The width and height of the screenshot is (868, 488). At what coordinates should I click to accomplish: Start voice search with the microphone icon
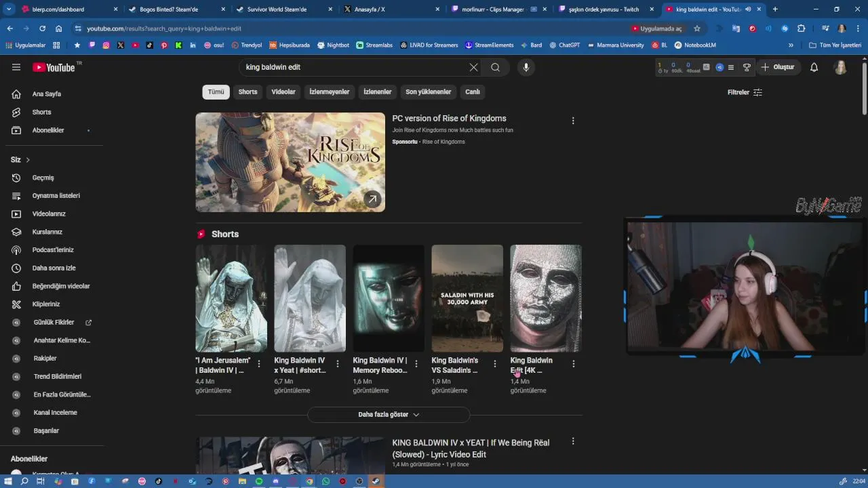click(x=526, y=67)
